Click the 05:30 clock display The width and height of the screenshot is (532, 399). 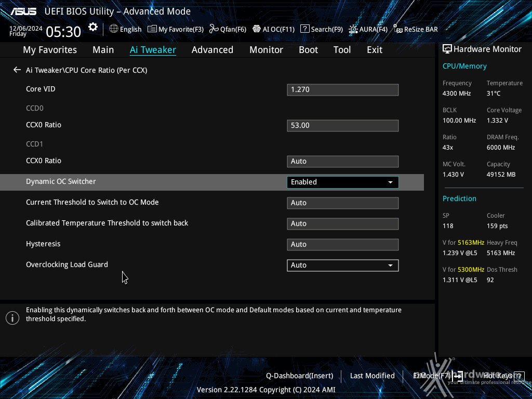tap(63, 32)
